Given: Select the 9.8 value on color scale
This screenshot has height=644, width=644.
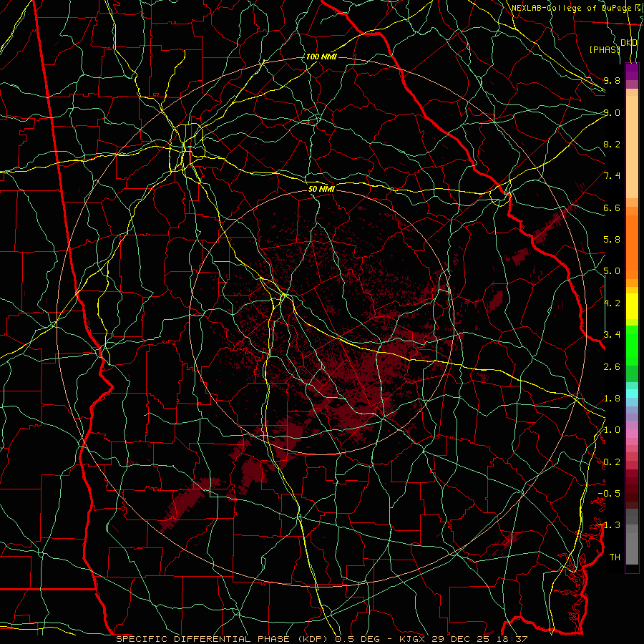Looking at the screenshot, I should [612, 80].
